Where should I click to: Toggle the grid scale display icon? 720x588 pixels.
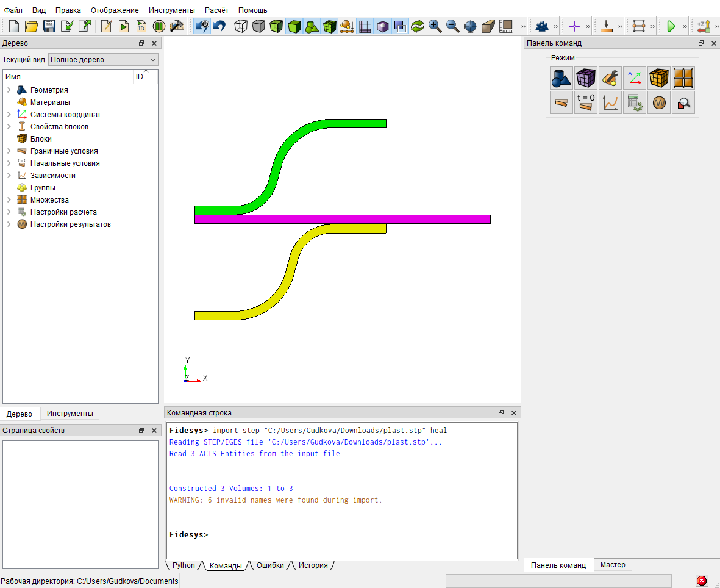pyautogui.click(x=365, y=26)
